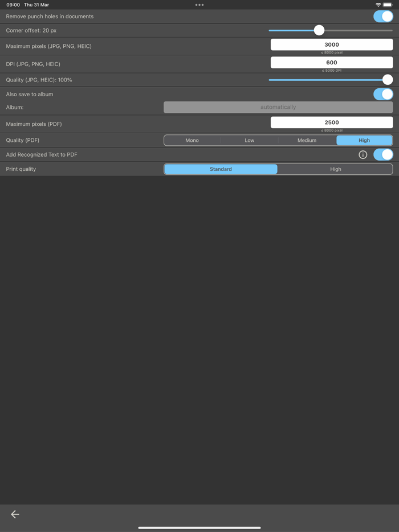
Task: Turn off Also save to album
Action: [x=382, y=94]
